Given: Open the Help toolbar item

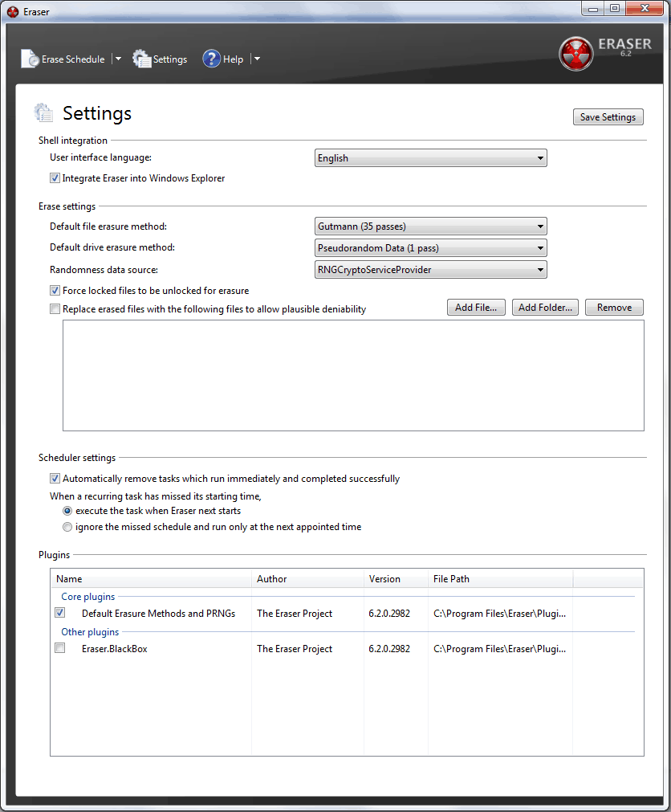Looking at the screenshot, I should 223,59.
